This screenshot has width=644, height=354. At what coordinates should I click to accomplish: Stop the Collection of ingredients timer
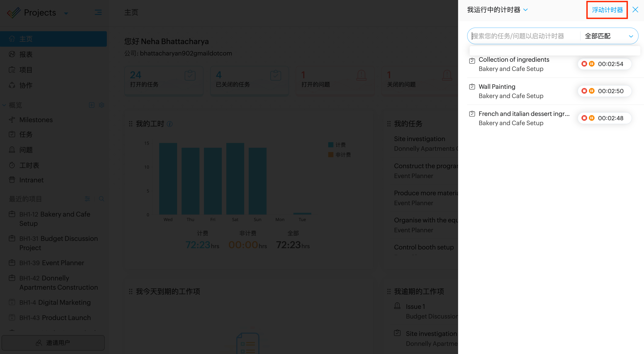(584, 64)
